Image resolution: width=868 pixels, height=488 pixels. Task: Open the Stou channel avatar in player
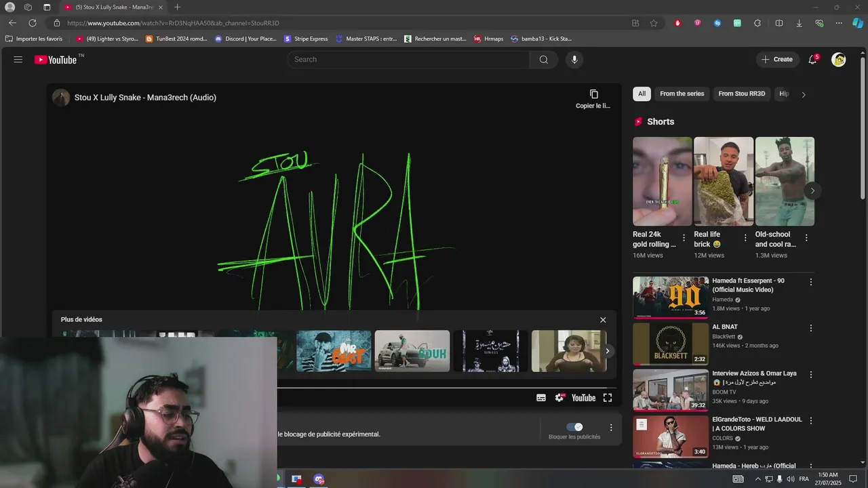[61, 98]
